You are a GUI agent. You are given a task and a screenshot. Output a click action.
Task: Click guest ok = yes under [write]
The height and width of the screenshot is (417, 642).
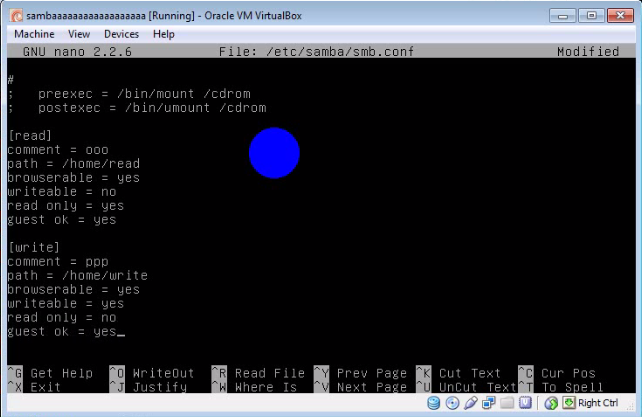point(62,331)
